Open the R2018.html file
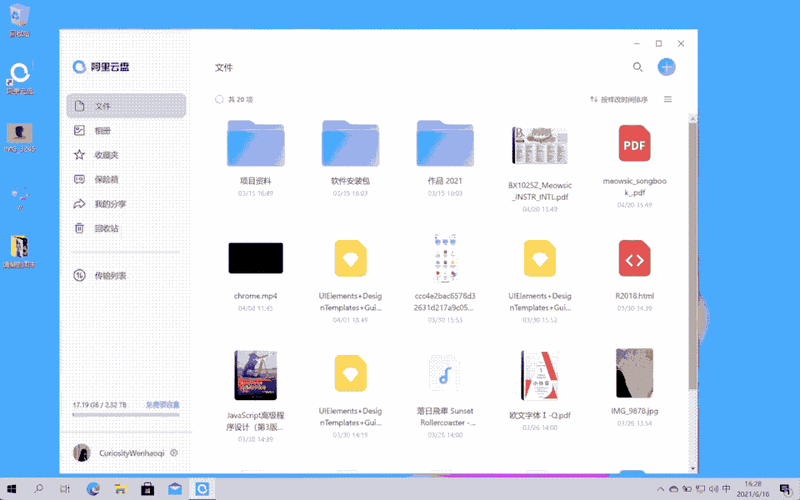The height and width of the screenshot is (500, 800). (634, 258)
